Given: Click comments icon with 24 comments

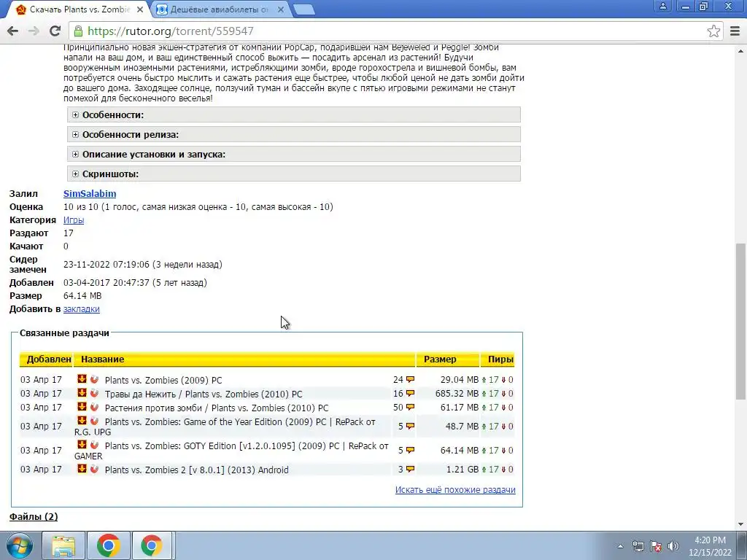Looking at the screenshot, I should coord(410,380).
